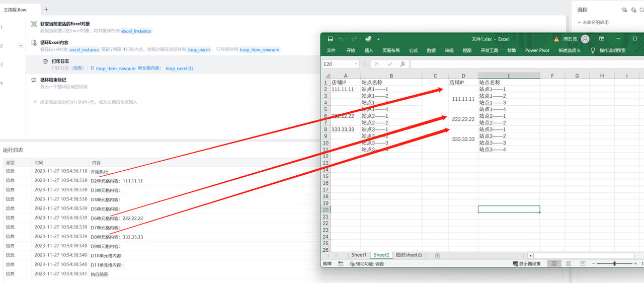The image size is (644, 283).
Task: Click the print log step icon
Action: click(x=45, y=61)
